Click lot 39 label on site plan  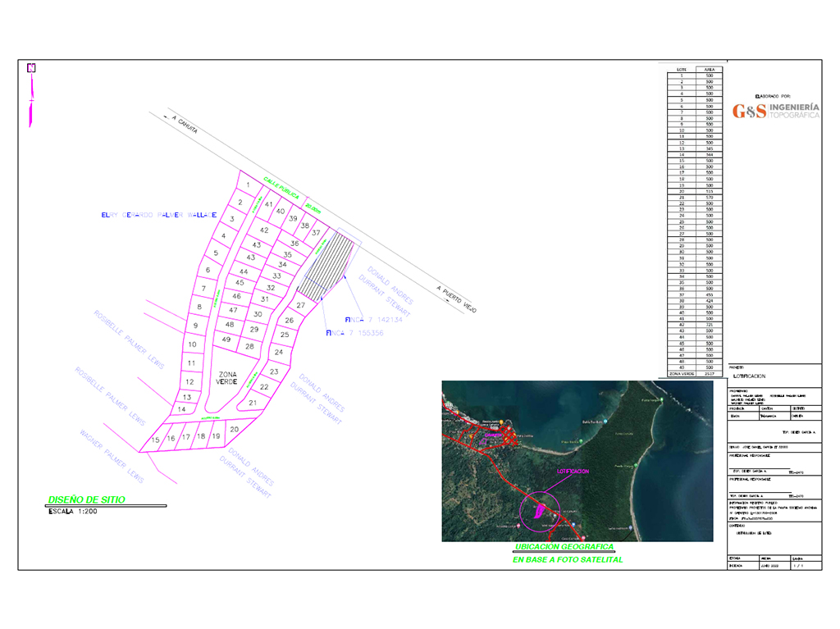[293, 219]
